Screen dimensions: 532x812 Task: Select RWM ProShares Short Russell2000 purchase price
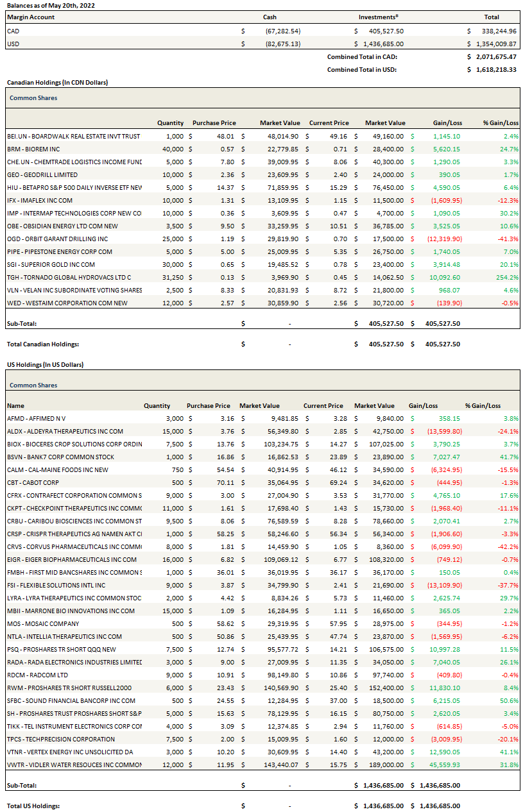(x=216, y=688)
